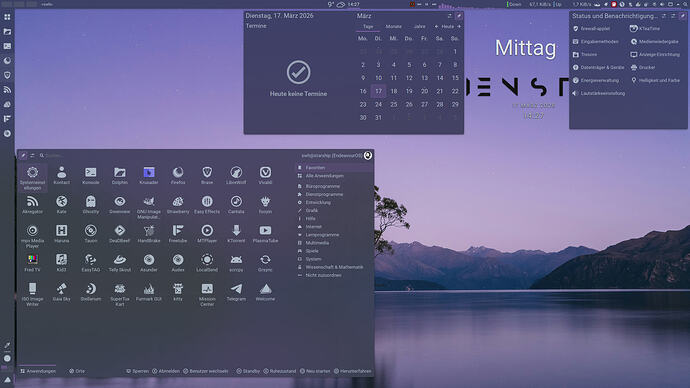Launch Easy Effects
The width and height of the screenshot is (690, 388).
207,205
